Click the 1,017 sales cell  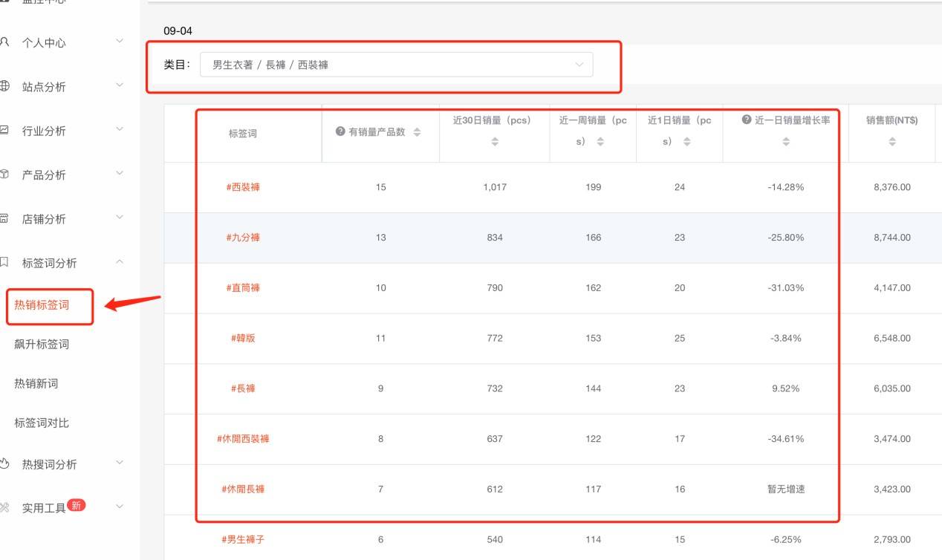pyautogui.click(x=495, y=187)
